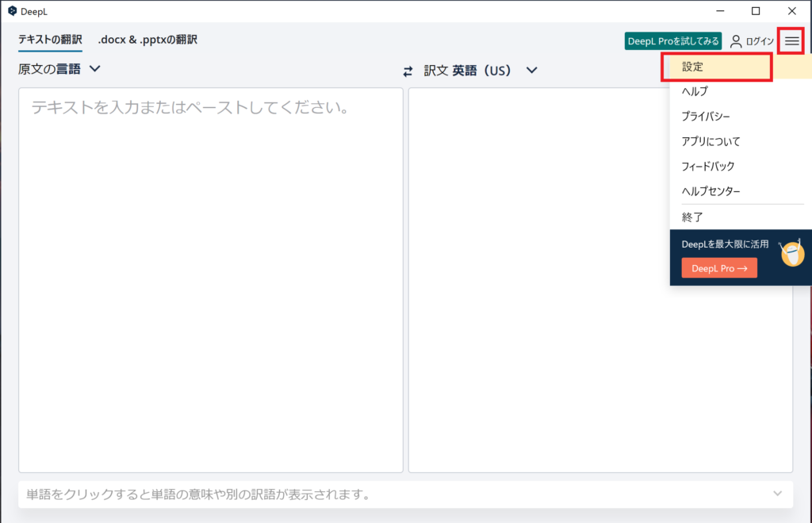Click the translation output text area
This screenshot has width=812, height=523.
point(600,280)
